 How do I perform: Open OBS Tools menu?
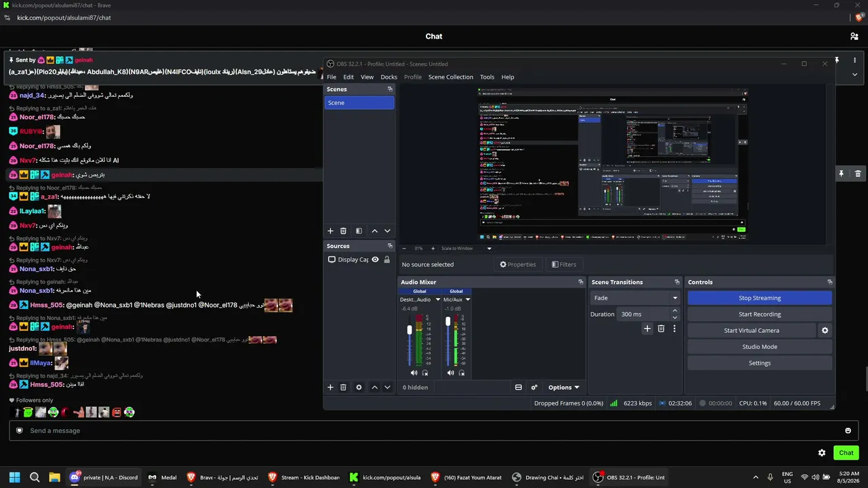[x=488, y=77]
